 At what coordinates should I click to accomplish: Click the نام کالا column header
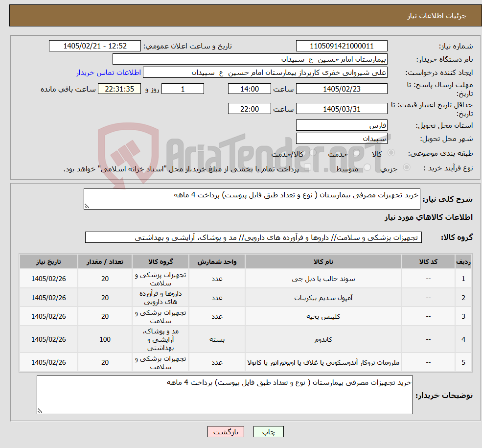click(323, 261)
